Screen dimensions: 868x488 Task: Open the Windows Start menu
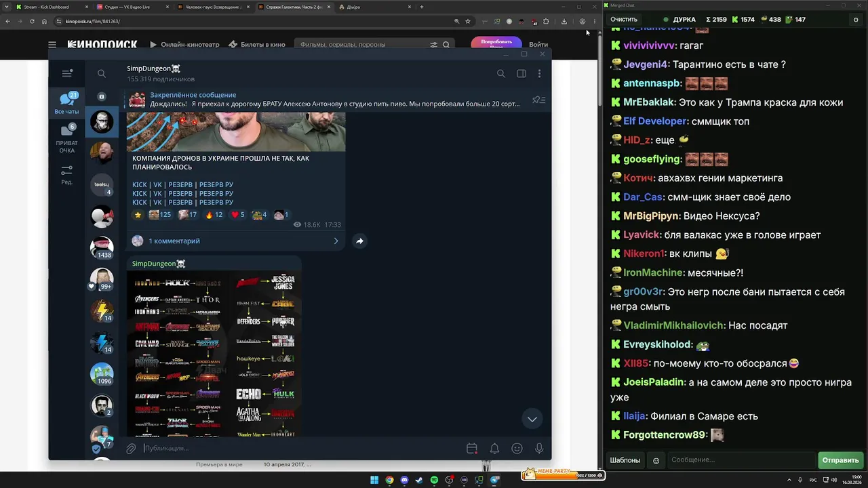pos(374,481)
